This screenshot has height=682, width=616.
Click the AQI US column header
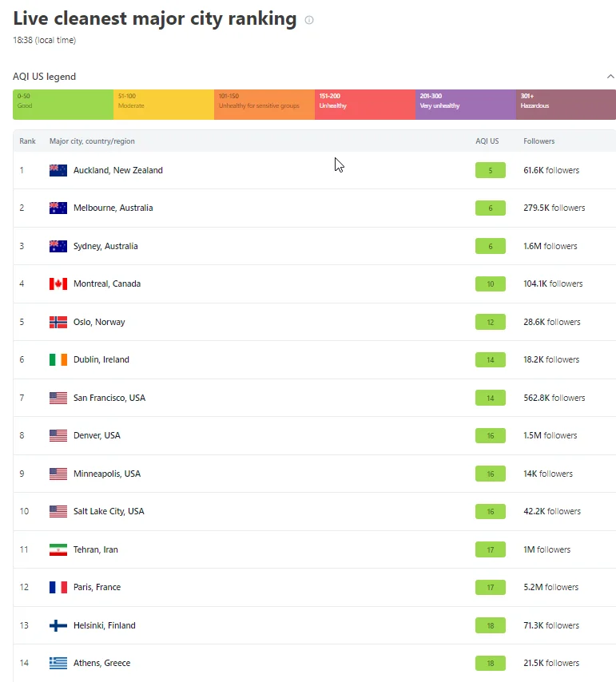487,141
